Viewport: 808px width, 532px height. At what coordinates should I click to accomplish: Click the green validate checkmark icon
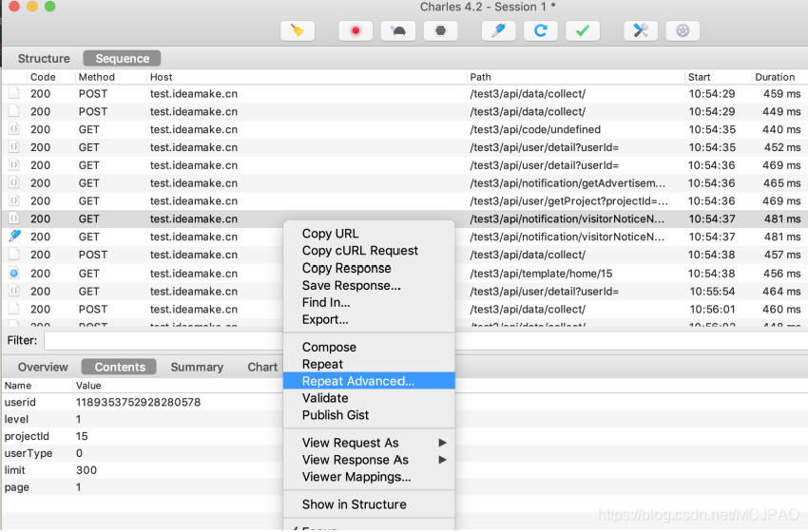[583, 31]
